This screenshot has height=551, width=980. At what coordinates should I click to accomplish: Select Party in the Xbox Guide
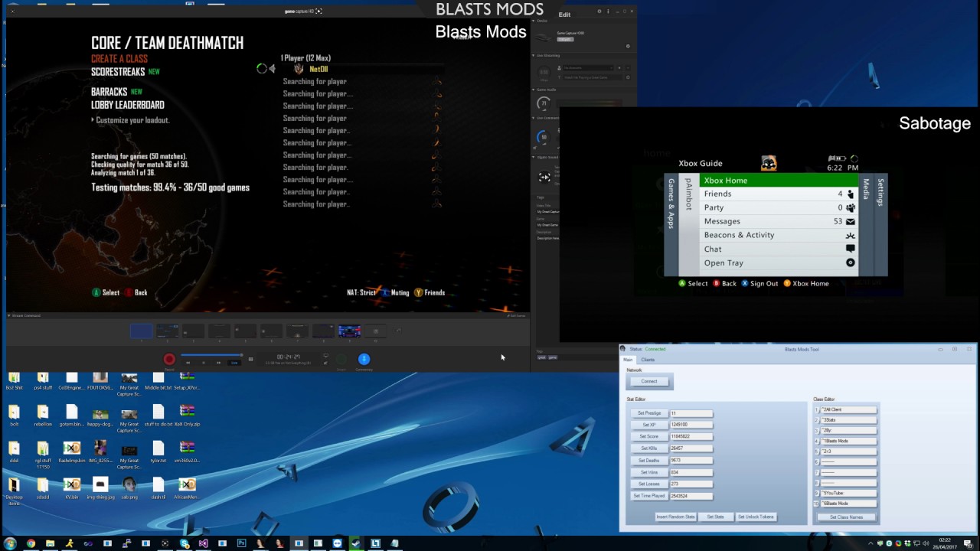[x=778, y=208]
